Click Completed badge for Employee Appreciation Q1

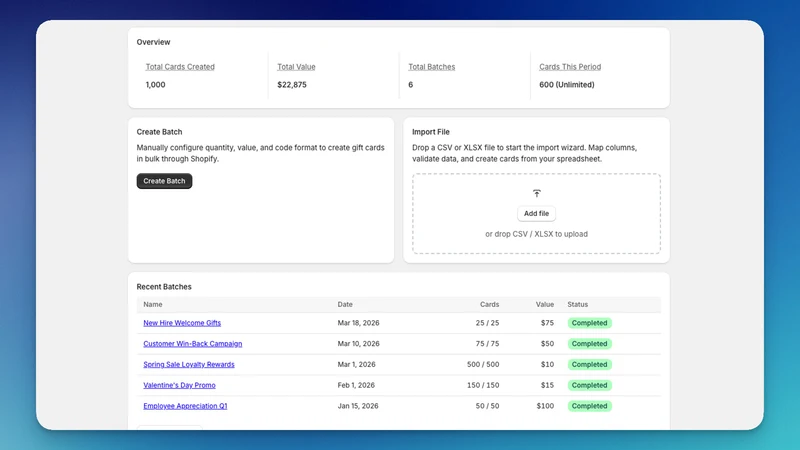(589, 406)
